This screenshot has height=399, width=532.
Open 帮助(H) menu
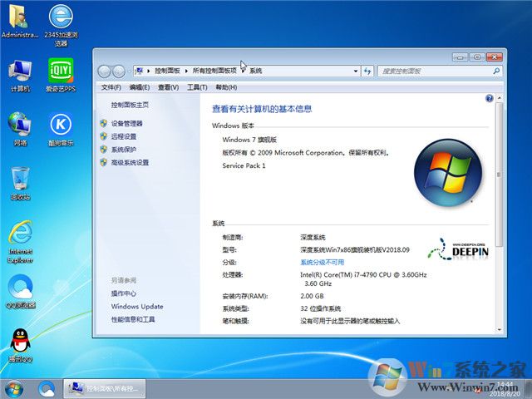point(226,87)
